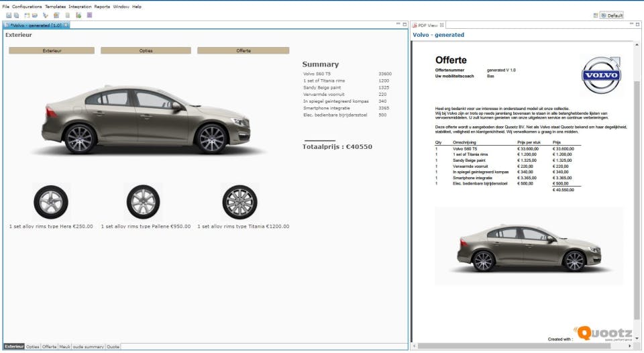Click the PDF View vertical scrollbar
Screen dimensions: 644x353
(x=637, y=201)
